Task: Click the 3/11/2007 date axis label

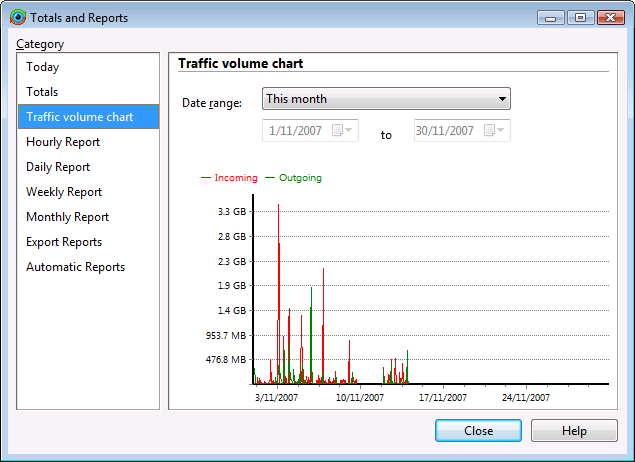Action: pyautogui.click(x=277, y=398)
